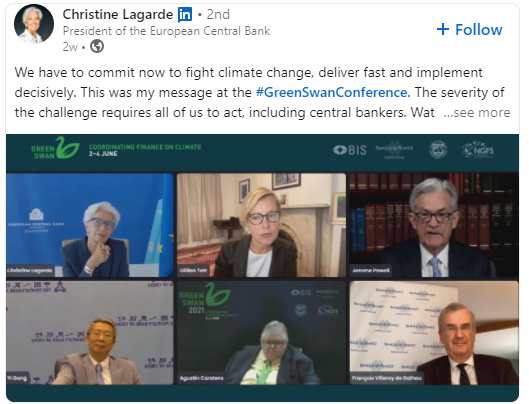The image size is (529, 404).
Task: Click the LinkedIn premium badge icon
Action: 185,15
